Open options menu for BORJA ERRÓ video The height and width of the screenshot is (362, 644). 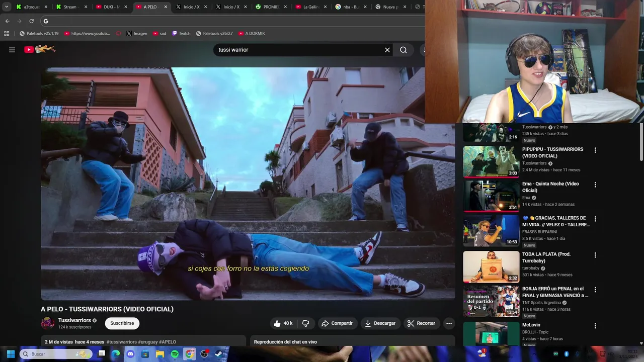(x=595, y=290)
